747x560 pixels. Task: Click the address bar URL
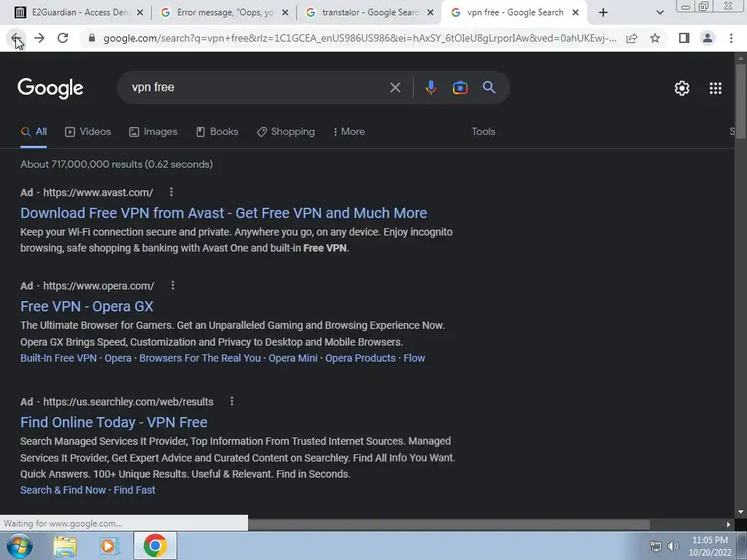pyautogui.click(x=360, y=38)
